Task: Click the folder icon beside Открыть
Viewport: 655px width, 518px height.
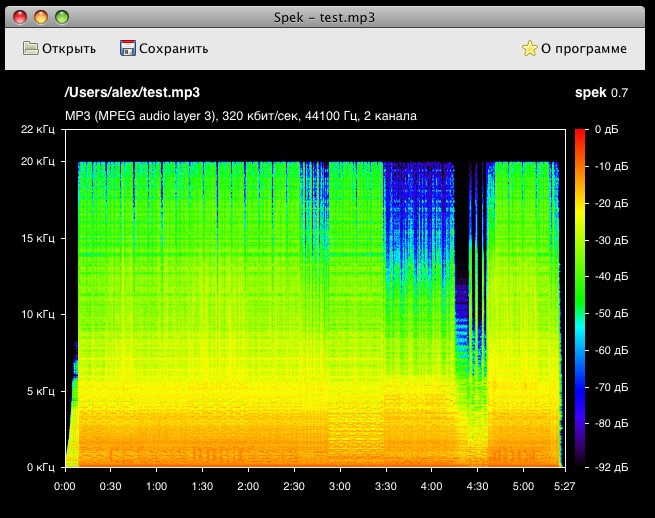Action: (30, 48)
